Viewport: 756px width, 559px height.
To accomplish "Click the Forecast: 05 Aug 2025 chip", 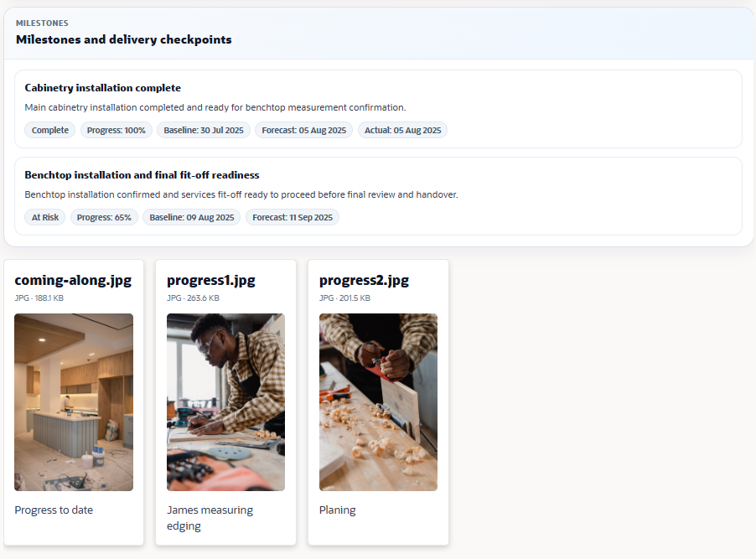I will pyautogui.click(x=303, y=130).
